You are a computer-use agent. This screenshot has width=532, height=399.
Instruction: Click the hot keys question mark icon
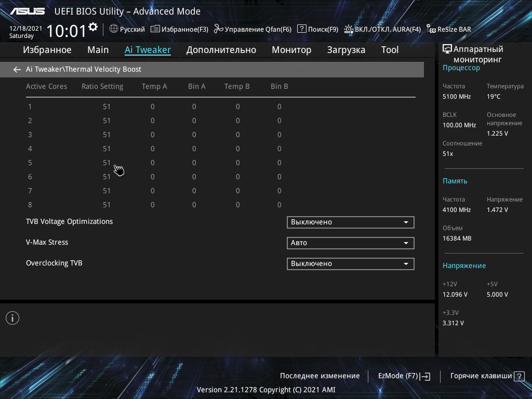tap(519, 376)
